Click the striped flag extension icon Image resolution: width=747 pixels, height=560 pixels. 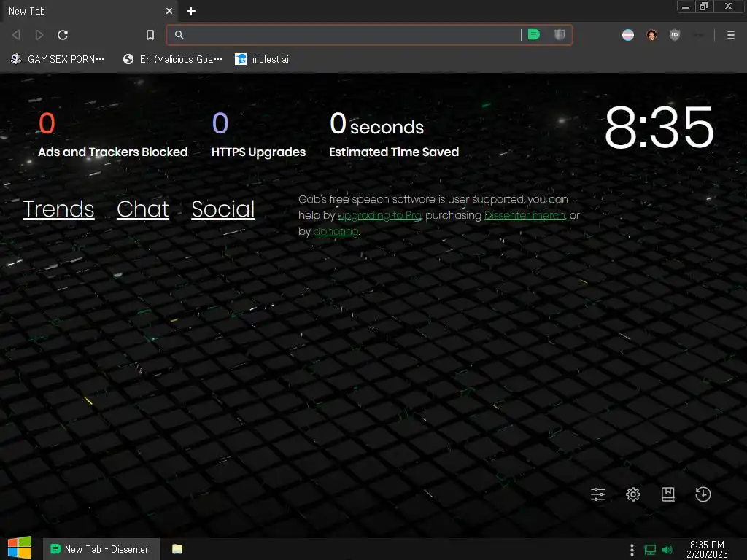pyautogui.click(x=628, y=35)
